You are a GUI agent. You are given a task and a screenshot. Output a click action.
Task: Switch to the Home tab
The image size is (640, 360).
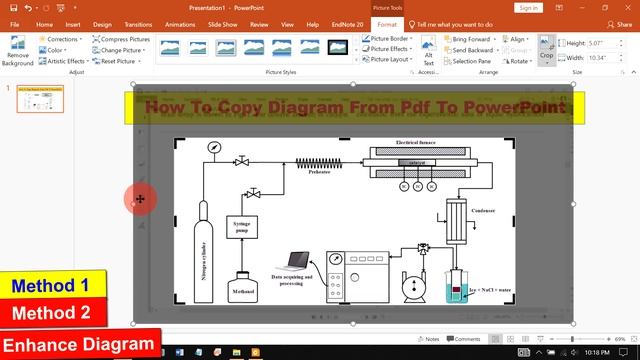point(44,24)
